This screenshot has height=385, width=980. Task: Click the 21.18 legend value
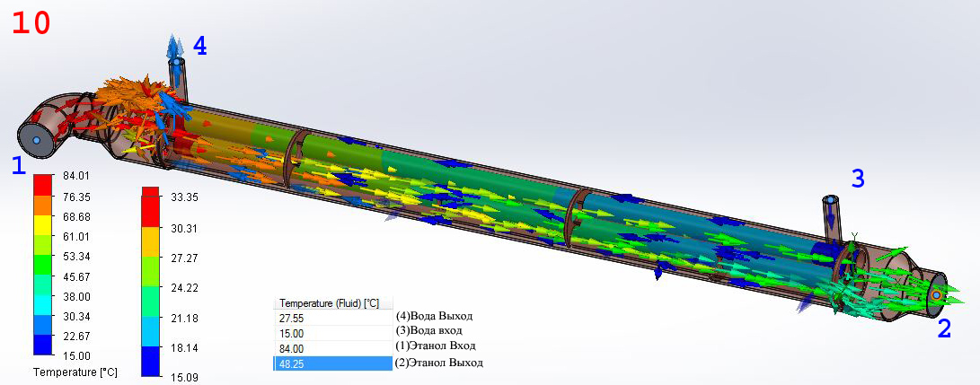click(185, 319)
